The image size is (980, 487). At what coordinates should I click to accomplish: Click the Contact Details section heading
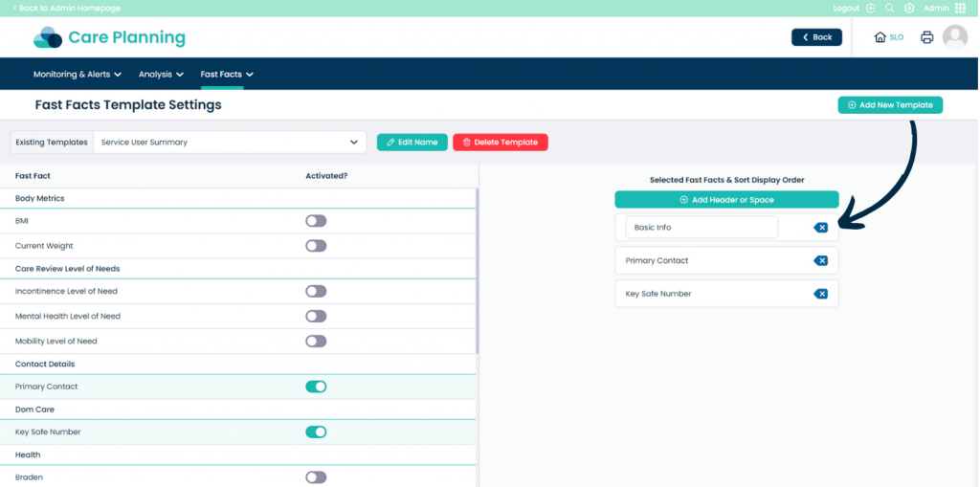click(x=45, y=364)
